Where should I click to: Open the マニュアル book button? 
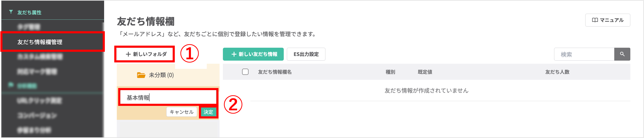[608, 20]
